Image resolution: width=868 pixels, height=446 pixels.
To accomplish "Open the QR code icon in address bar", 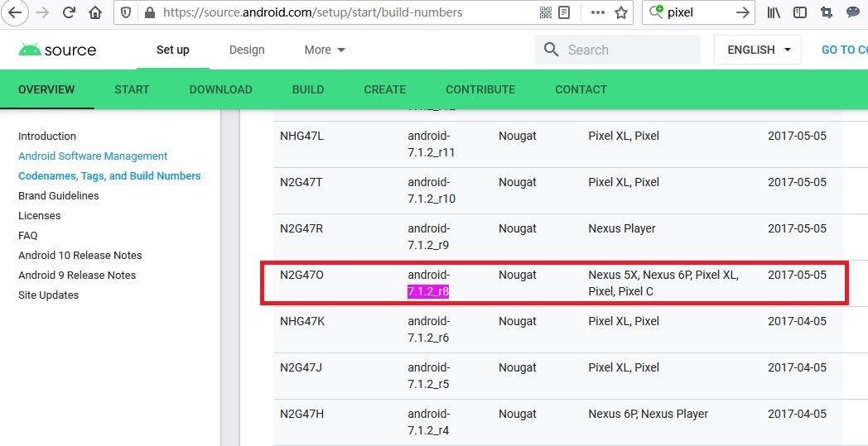I will coord(546,12).
